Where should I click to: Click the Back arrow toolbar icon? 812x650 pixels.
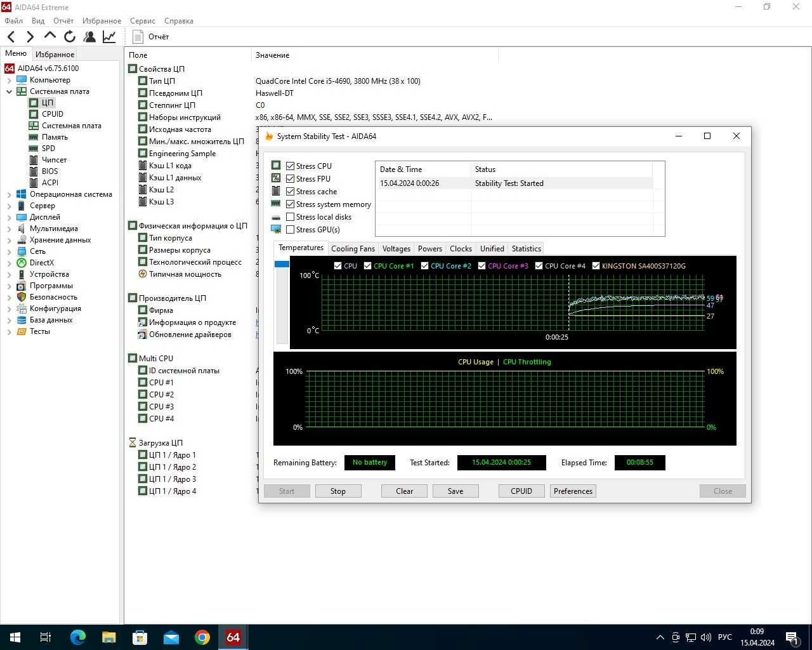coord(11,37)
